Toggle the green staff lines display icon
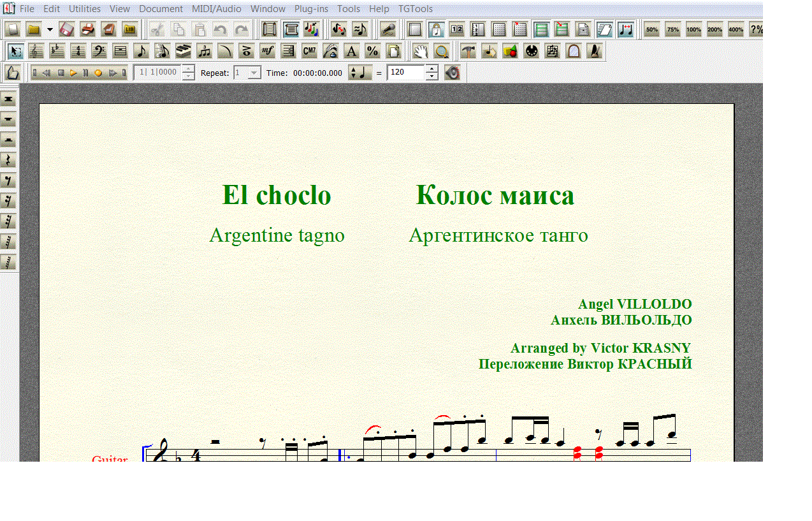Screen dimensions: 812x521 click(541, 29)
